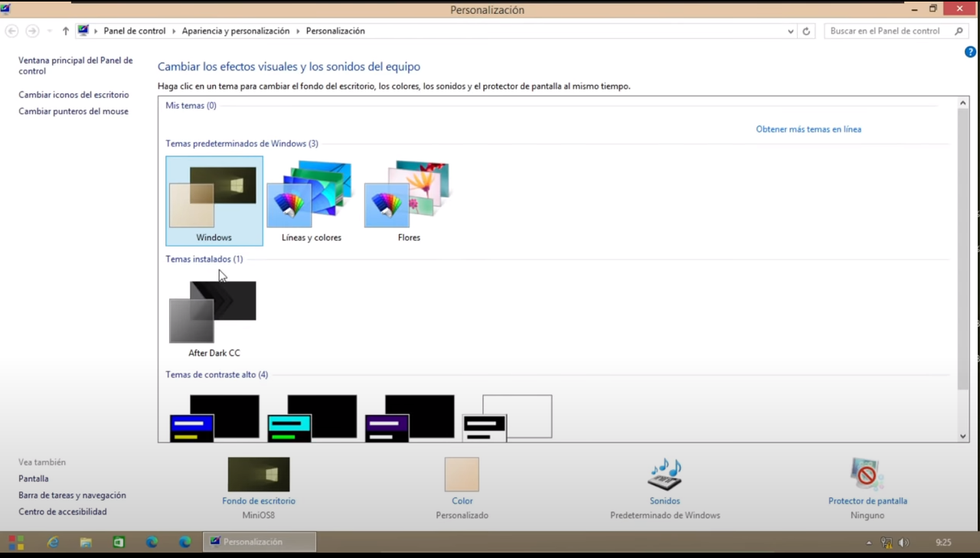Navigate to Panel de control via breadcrumb
This screenshot has width=980, height=558.
[x=134, y=31]
